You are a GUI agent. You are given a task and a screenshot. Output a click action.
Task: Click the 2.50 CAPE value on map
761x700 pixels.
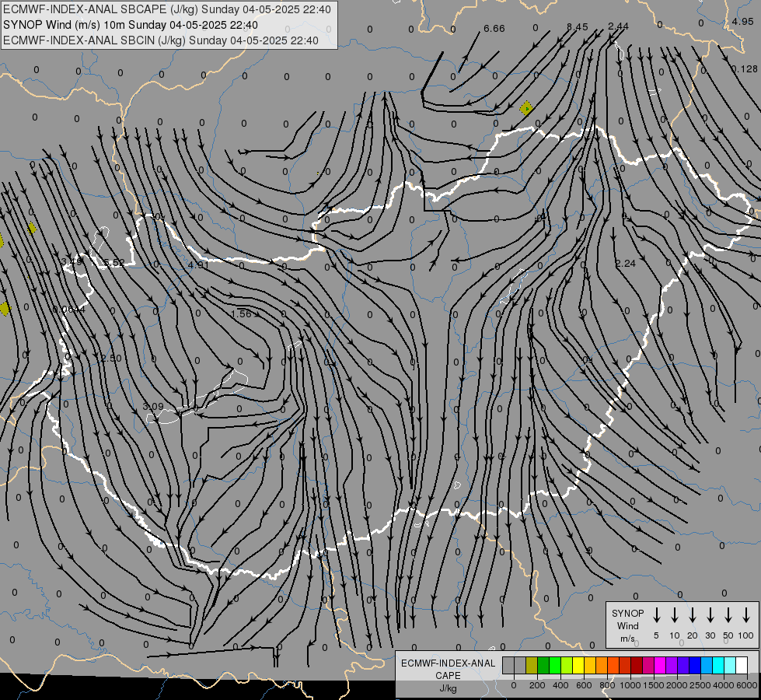point(111,359)
